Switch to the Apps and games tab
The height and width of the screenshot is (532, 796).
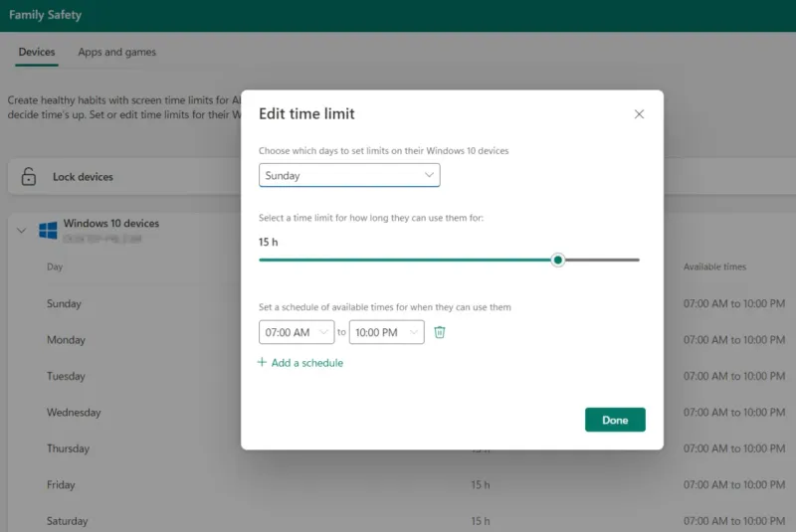(116, 53)
